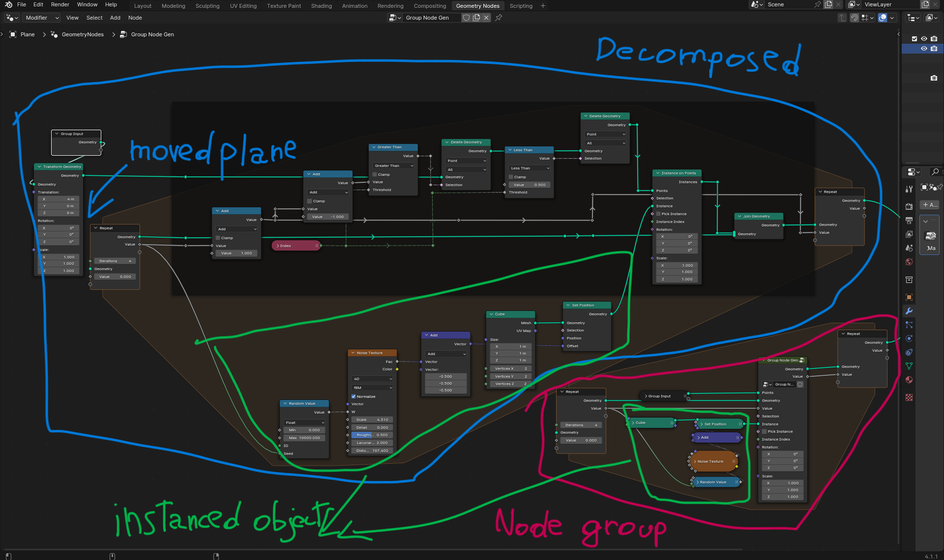Collapse the Transform Geometry node
Viewport: 944px width, 560px height.
point(39,167)
